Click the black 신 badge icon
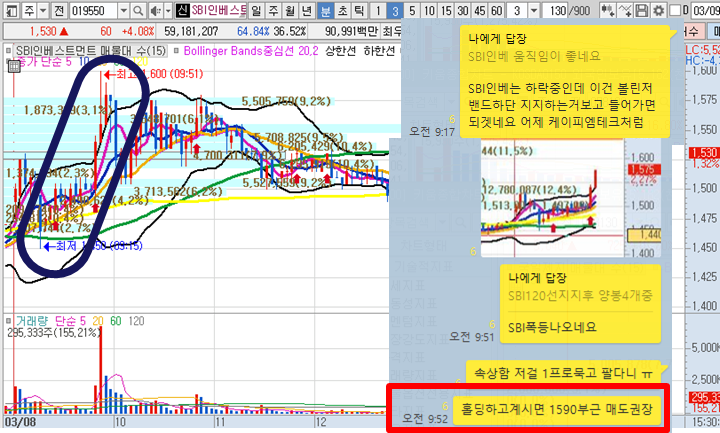The image size is (720, 433). click(182, 10)
